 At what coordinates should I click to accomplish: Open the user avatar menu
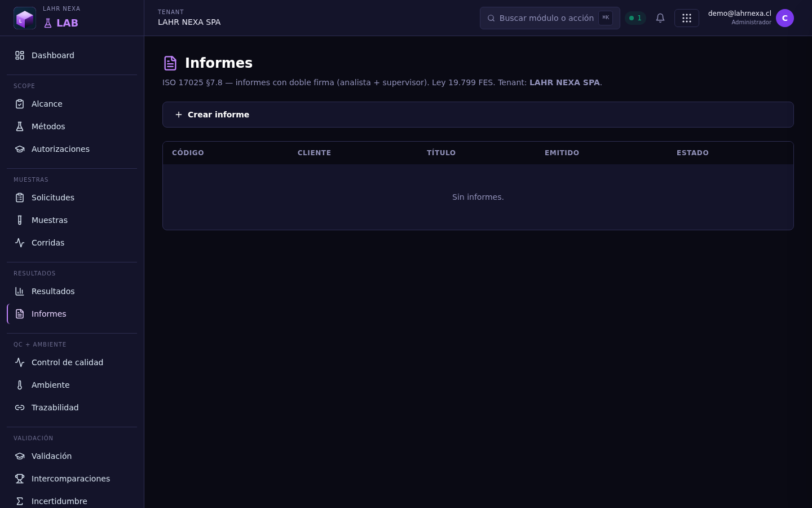click(x=785, y=18)
